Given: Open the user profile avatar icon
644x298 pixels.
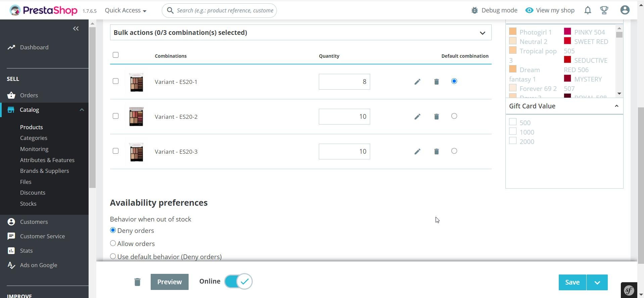Looking at the screenshot, I should point(625,10).
